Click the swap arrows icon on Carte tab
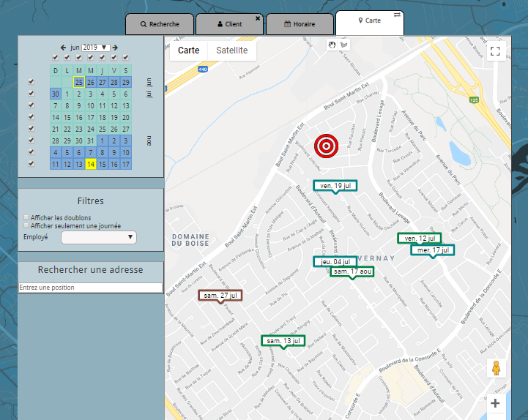528x420 pixels. [397, 15]
